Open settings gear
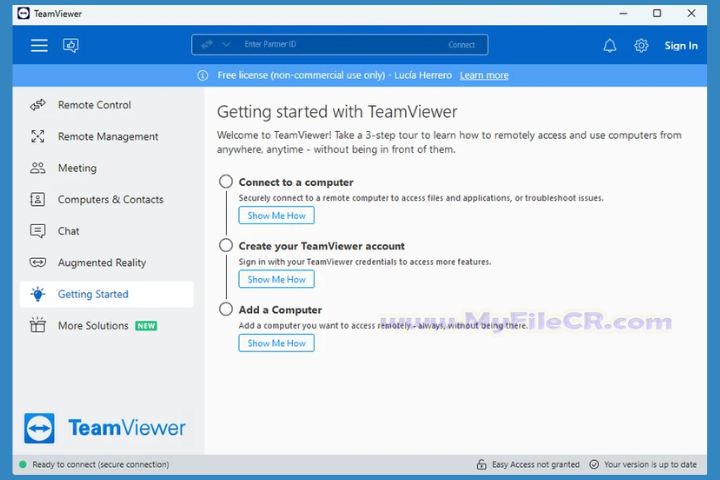The image size is (720, 480). point(641,45)
